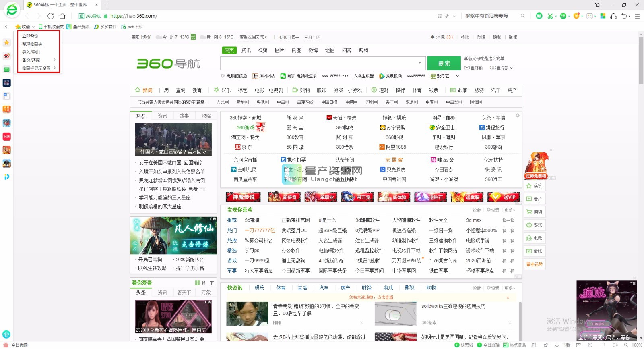Open the green translate tool icon

point(563,16)
